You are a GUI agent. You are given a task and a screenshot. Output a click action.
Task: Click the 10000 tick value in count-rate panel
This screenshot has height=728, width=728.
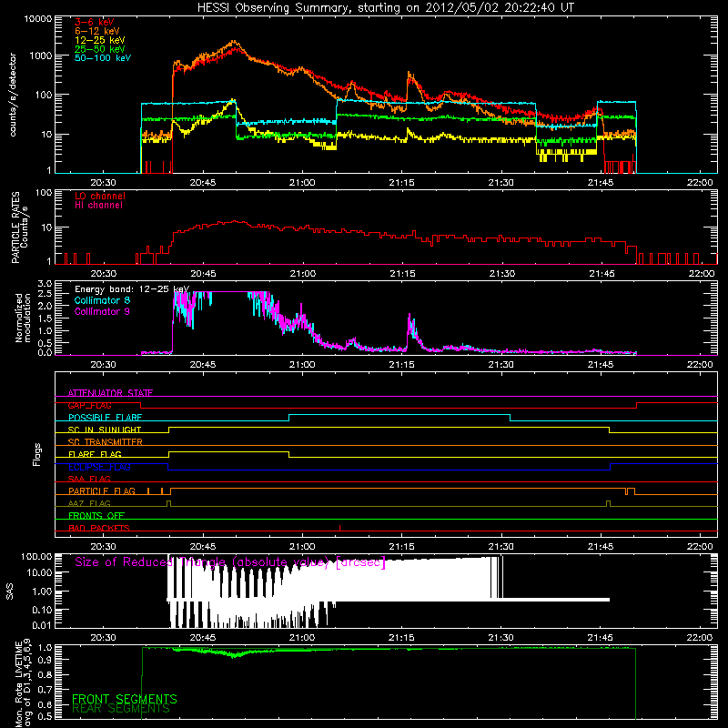pos(37,19)
